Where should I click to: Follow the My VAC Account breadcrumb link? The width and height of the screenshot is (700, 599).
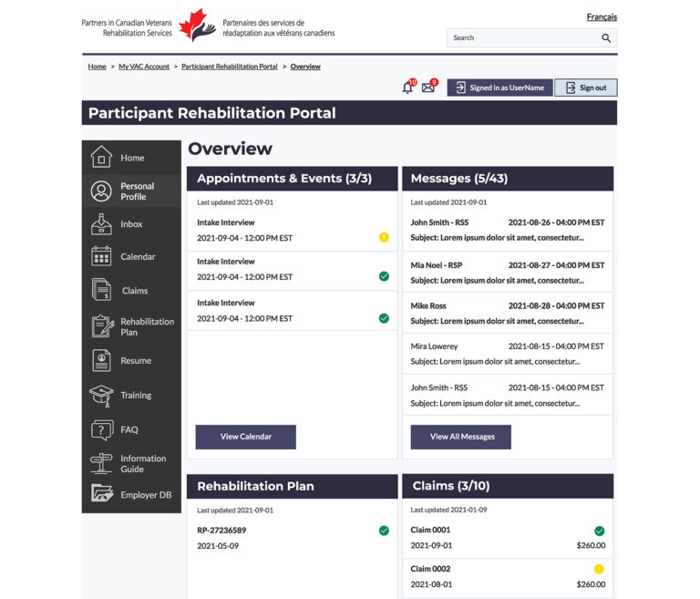pyautogui.click(x=144, y=67)
